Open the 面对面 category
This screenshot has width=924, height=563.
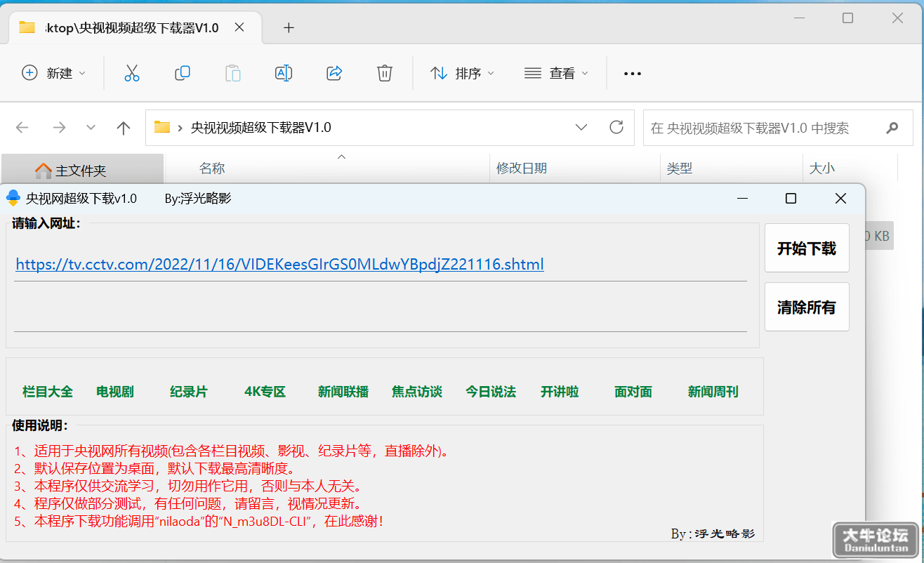click(x=633, y=392)
